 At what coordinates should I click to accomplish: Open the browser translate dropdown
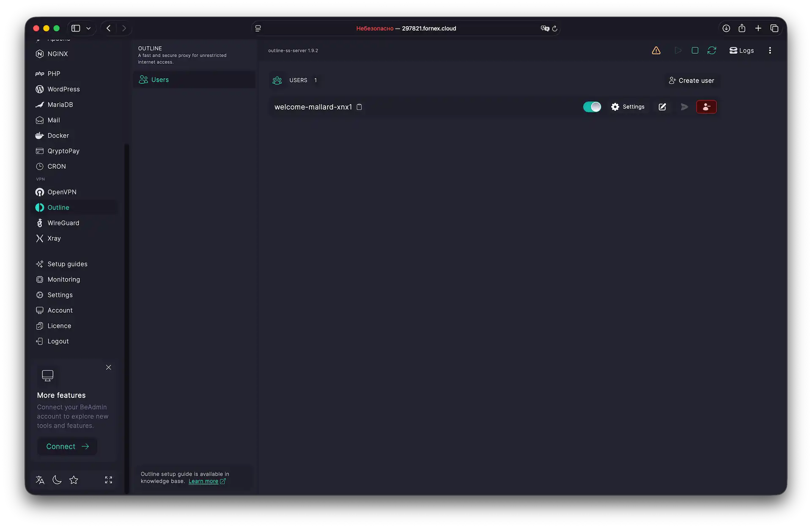544,28
